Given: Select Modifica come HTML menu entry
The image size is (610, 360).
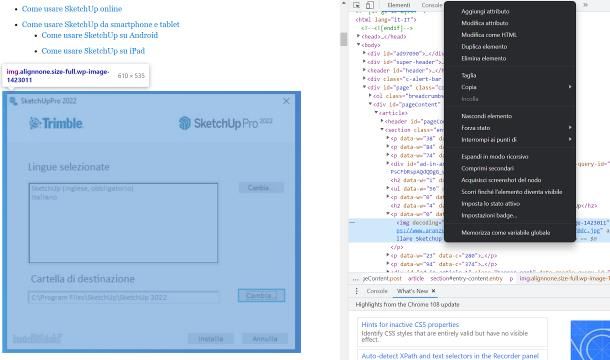Looking at the screenshot, I should (x=489, y=35).
